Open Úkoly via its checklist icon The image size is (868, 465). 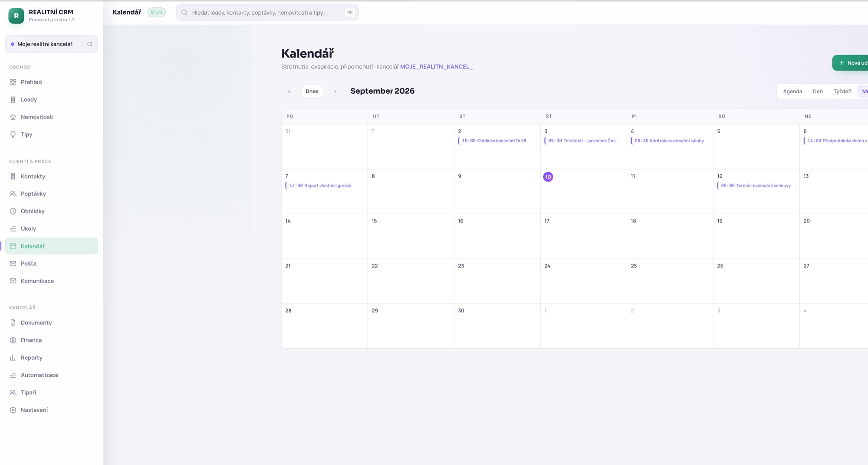point(13,229)
